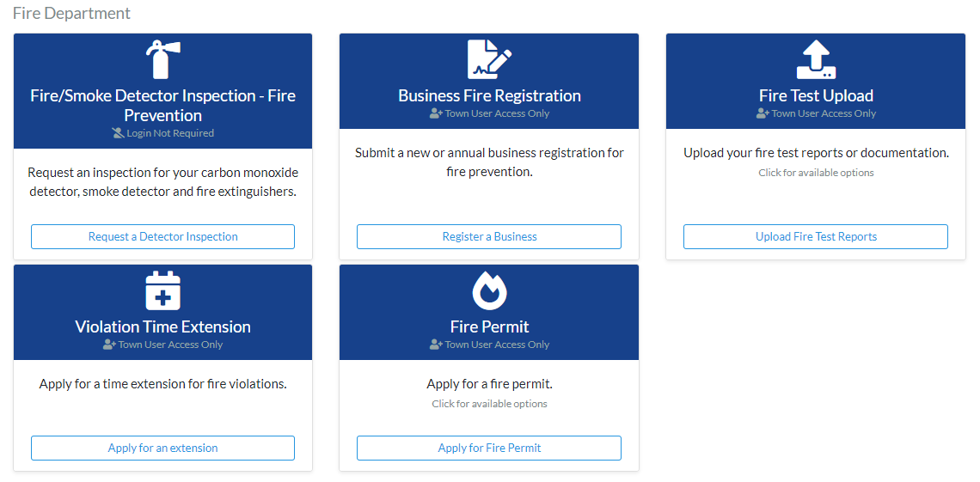Expand available options under Fire Test Upload
The image size is (980, 482).
pyautogui.click(x=817, y=173)
